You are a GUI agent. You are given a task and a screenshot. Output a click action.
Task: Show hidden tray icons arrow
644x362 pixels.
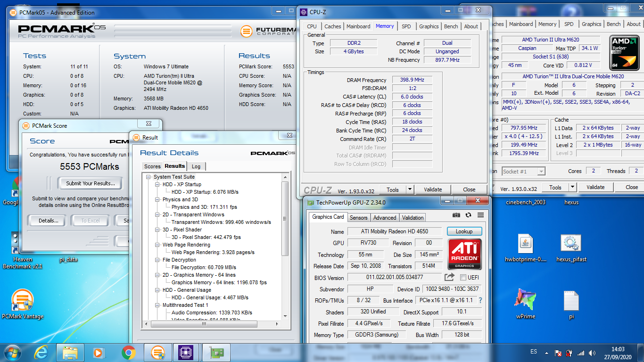coord(546,353)
